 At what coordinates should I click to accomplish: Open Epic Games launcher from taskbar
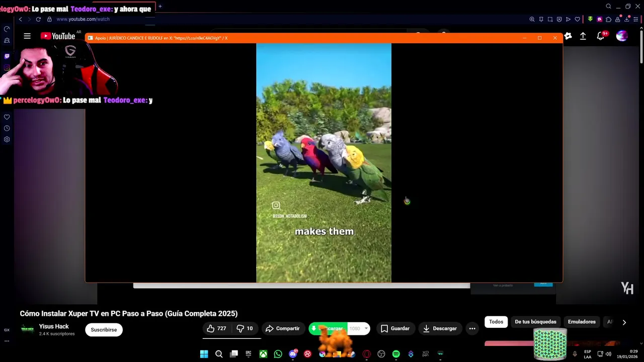[249, 354]
